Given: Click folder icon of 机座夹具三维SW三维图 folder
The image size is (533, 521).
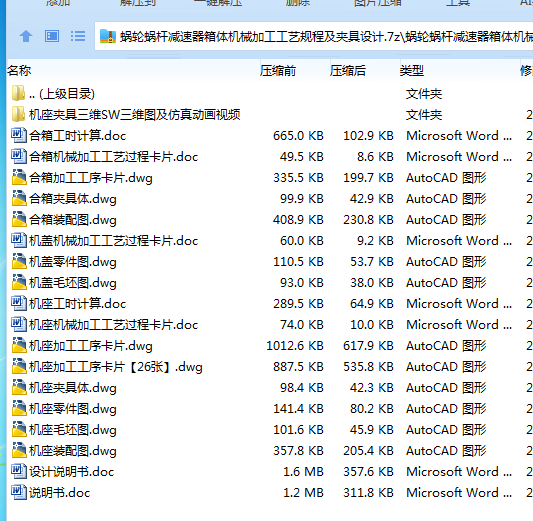Looking at the screenshot, I should pyautogui.click(x=18, y=115).
